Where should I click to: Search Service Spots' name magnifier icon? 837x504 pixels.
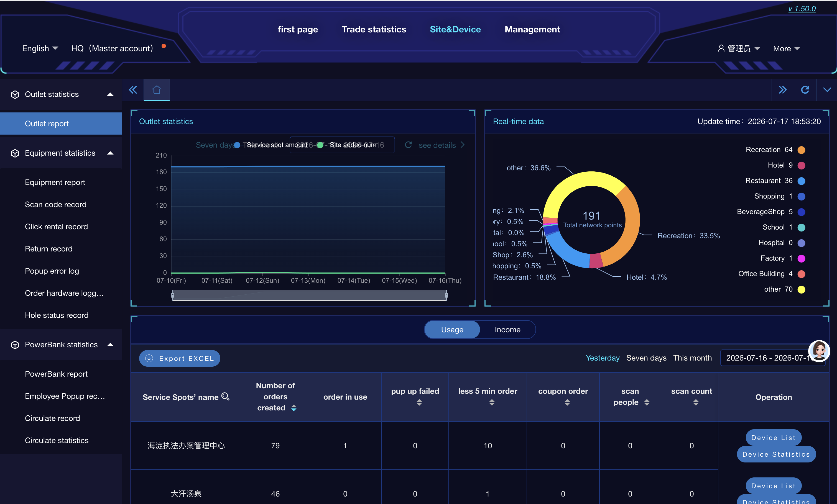[x=225, y=396]
